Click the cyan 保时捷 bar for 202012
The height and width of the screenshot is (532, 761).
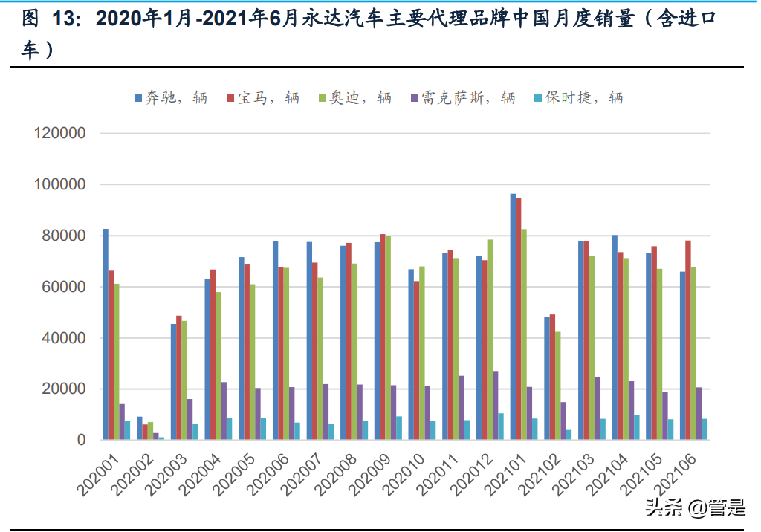(501, 426)
